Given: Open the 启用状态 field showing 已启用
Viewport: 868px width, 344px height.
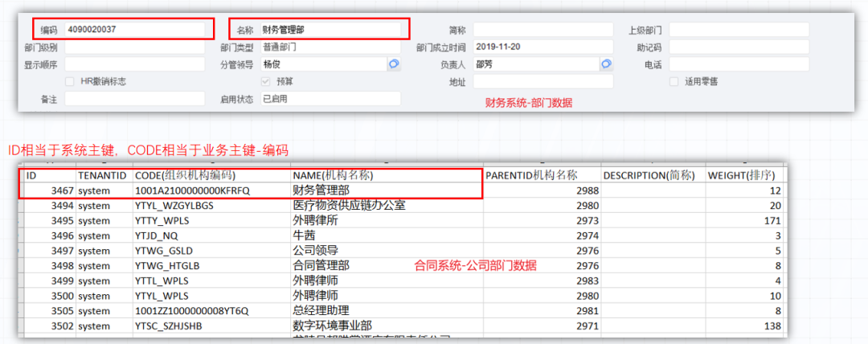Looking at the screenshot, I should click(x=330, y=99).
